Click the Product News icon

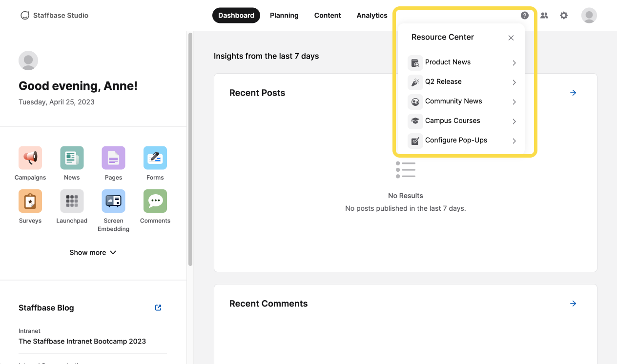click(x=415, y=62)
